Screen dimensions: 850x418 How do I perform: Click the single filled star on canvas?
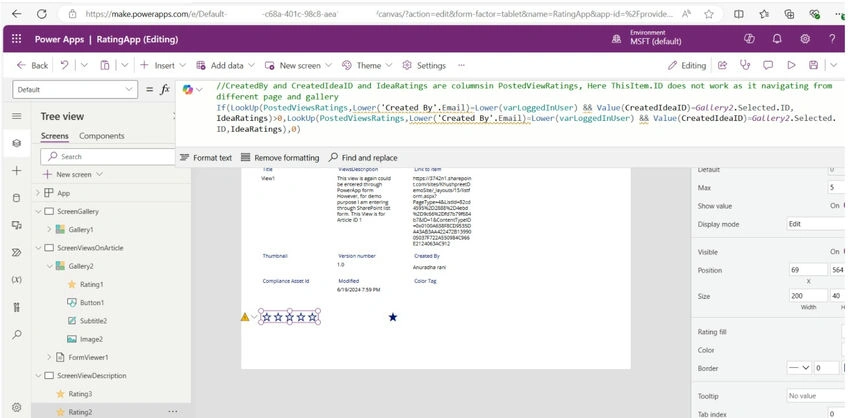click(393, 317)
